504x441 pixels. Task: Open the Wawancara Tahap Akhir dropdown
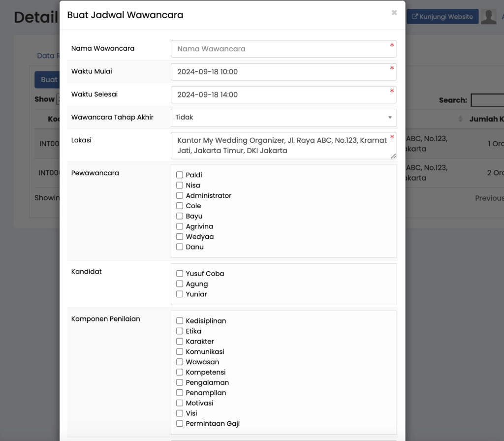[x=283, y=118]
